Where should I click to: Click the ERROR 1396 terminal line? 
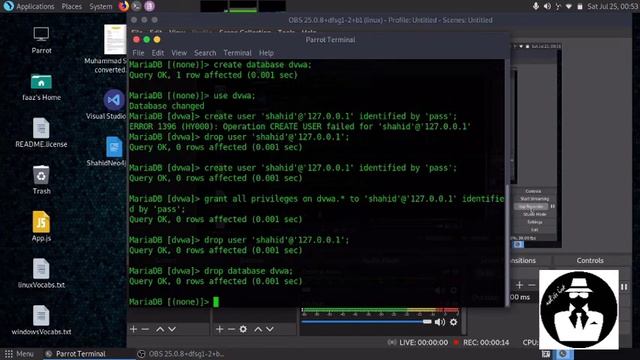pyautogui.click(x=300, y=127)
